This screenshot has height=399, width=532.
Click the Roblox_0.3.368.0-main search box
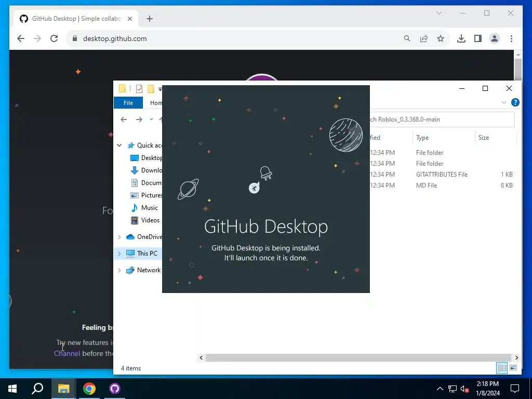442,119
